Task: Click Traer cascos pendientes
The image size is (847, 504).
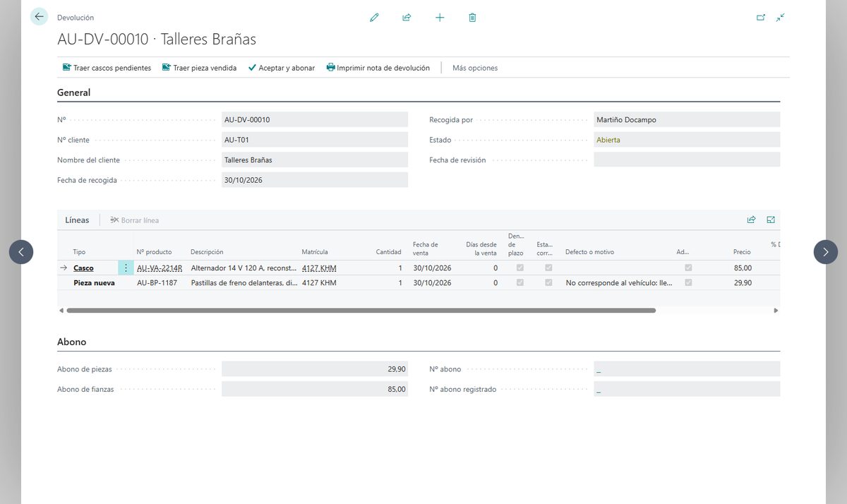Action: 107,68
